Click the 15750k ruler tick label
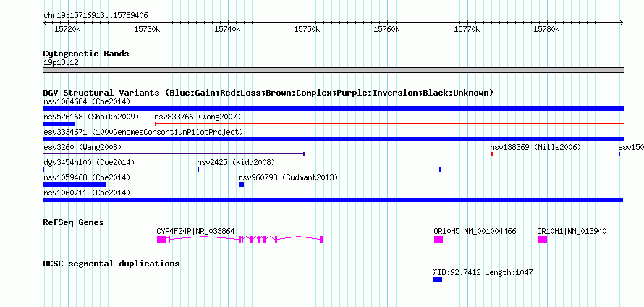The width and height of the screenshot is (644, 307). click(x=308, y=30)
